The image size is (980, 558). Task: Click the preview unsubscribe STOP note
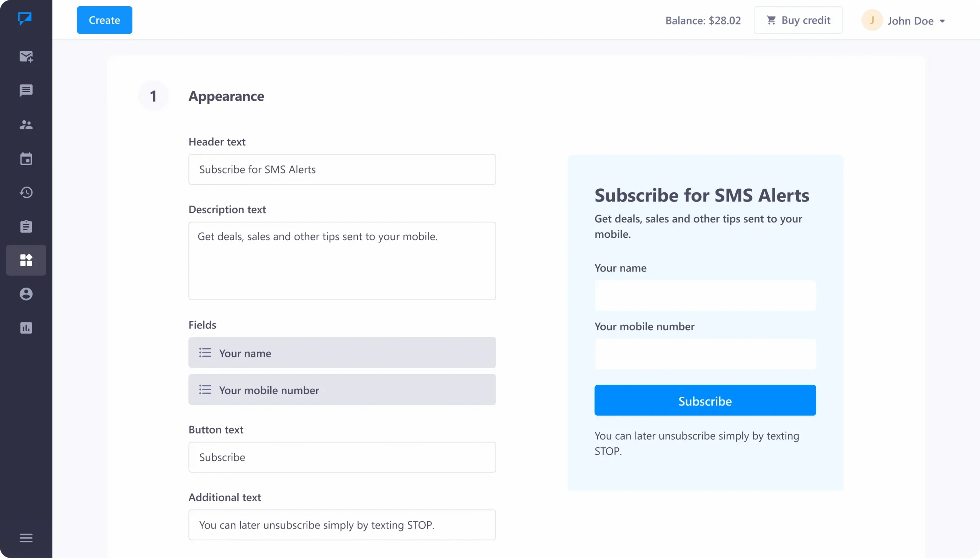coord(697,443)
